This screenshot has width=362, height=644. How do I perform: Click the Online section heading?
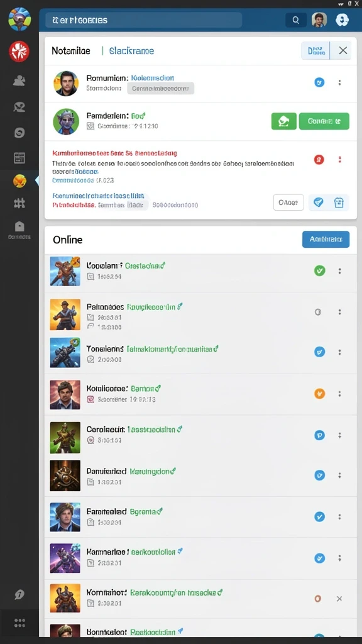pos(67,240)
